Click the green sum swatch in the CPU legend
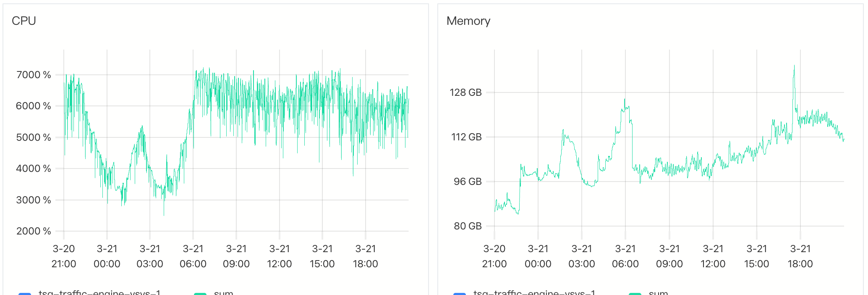Viewport: 868px width, 295px height. point(200,293)
